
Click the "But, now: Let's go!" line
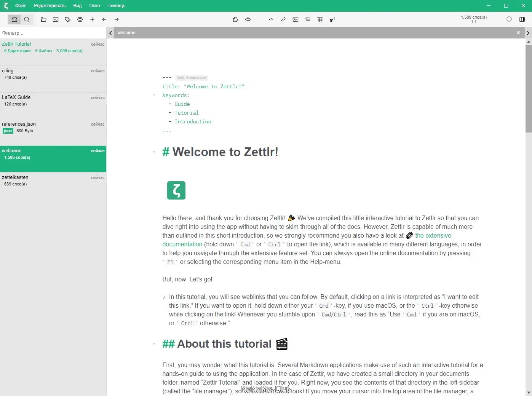coord(187,279)
